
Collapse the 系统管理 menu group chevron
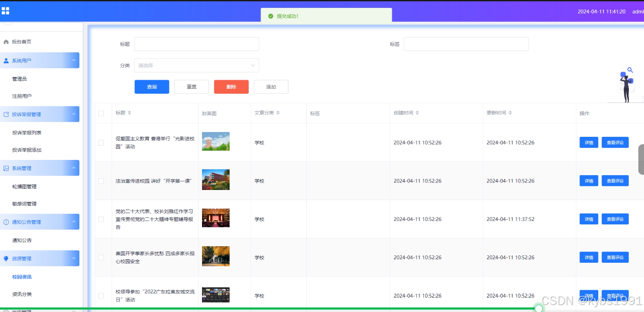(x=73, y=168)
